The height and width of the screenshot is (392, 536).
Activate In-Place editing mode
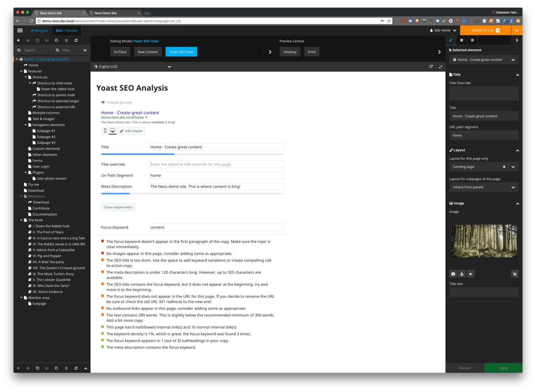click(x=120, y=52)
